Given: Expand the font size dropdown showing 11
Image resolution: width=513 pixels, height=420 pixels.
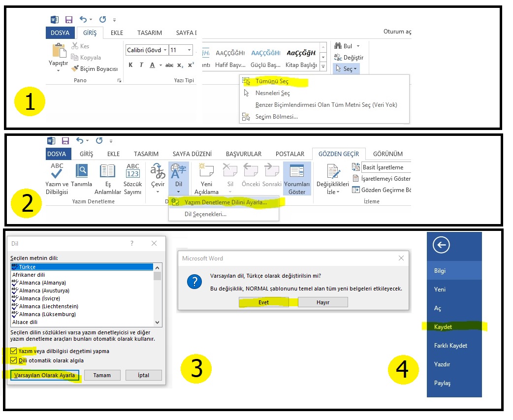Looking at the screenshot, I should tap(190, 50).
